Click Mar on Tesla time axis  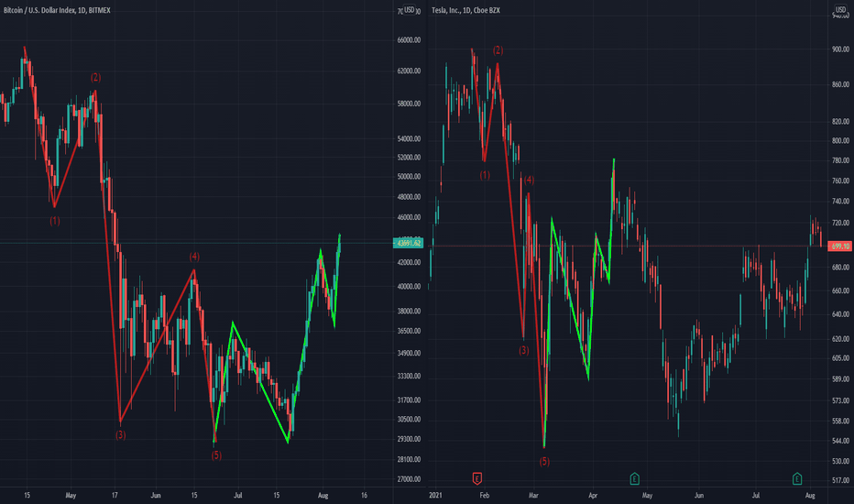[x=533, y=495]
